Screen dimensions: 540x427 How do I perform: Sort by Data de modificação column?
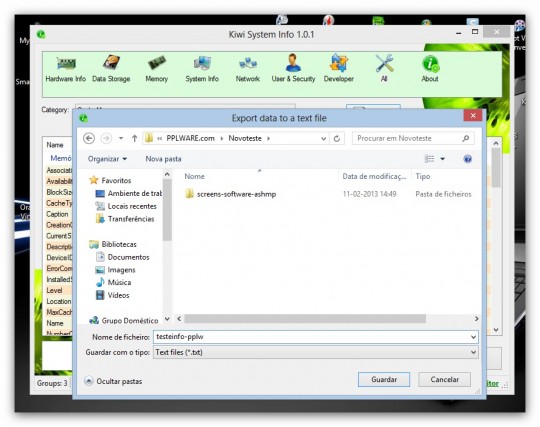375,176
